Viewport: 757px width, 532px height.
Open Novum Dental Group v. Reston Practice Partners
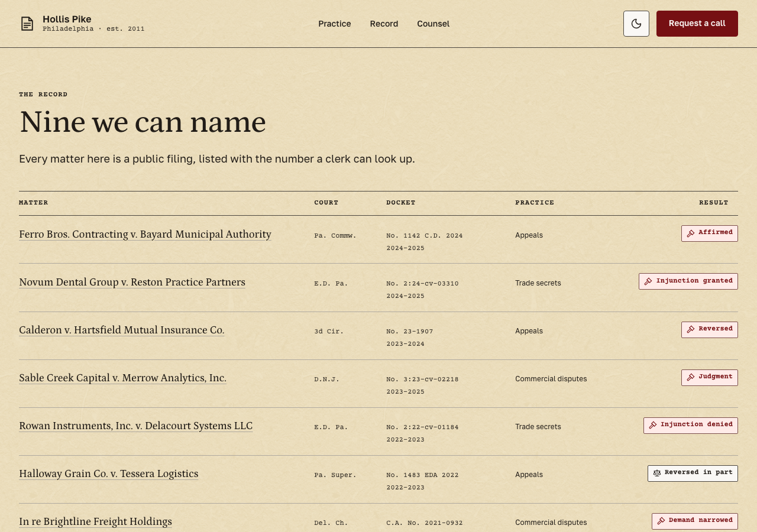point(132,282)
